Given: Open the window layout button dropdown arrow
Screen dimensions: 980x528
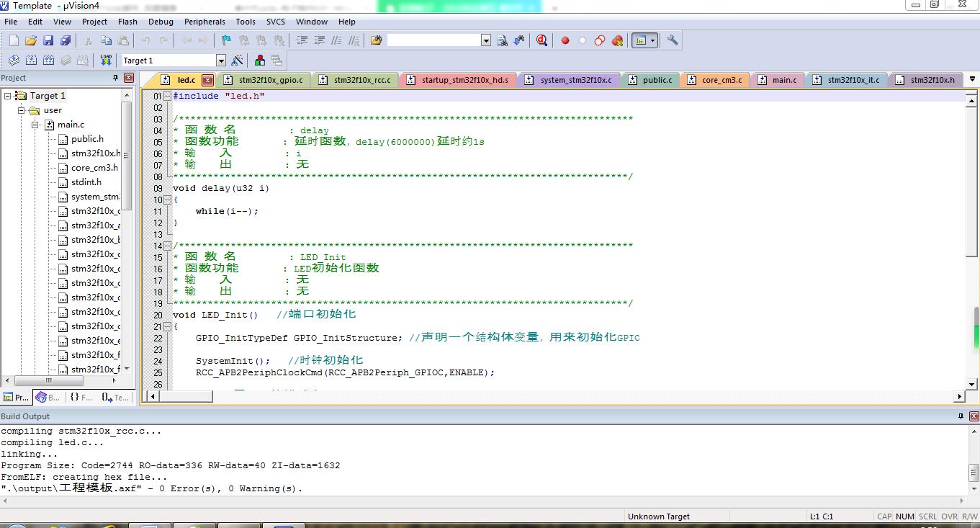Looking at the screenshot, I should 653,40.
